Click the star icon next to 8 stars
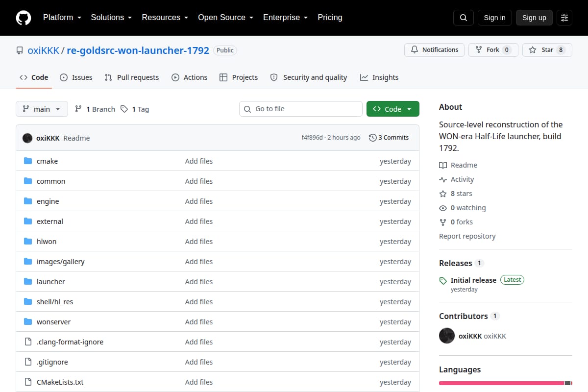588x392 pixels. (443, 194)
